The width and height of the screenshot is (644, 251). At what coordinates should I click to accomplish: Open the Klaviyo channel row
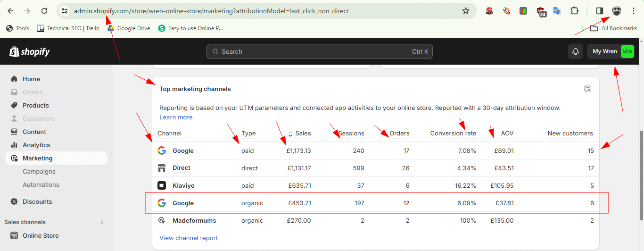pyautogui.click(x=376, y=185)
